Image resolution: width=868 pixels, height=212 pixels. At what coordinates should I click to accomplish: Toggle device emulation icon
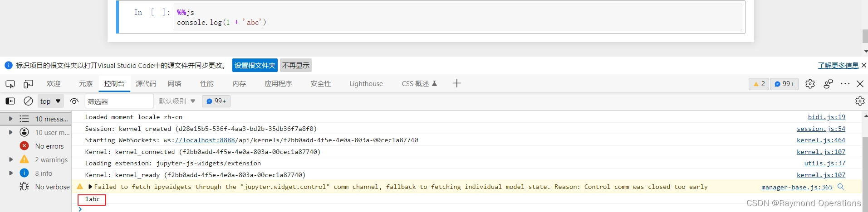pos(28,84)
